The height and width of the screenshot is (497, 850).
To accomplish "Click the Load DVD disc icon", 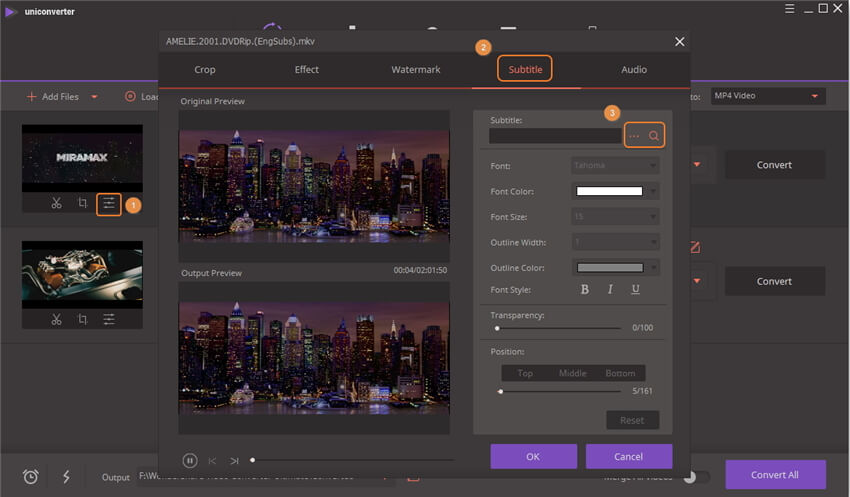I will pyautogui.click(x=130, y=96).
